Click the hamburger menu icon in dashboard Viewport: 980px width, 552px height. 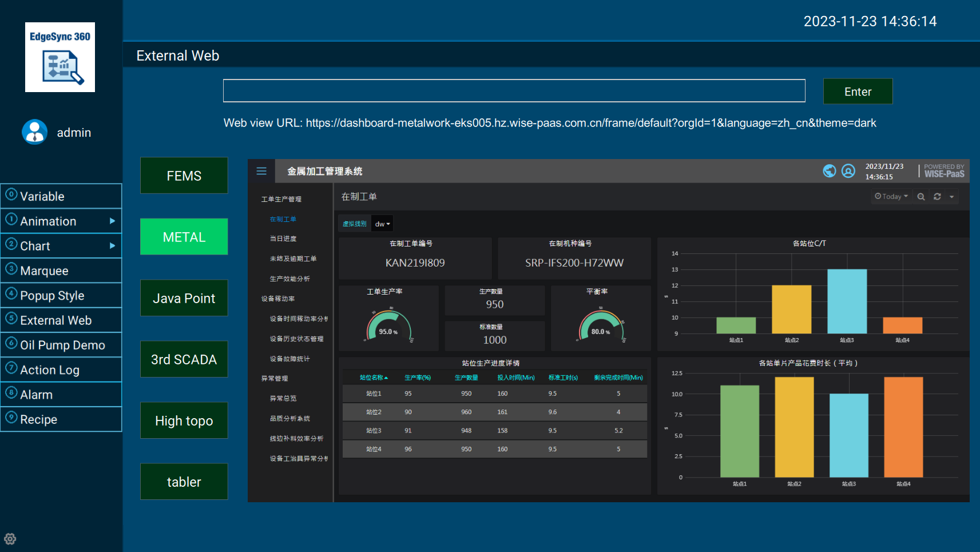coord(261,171)
